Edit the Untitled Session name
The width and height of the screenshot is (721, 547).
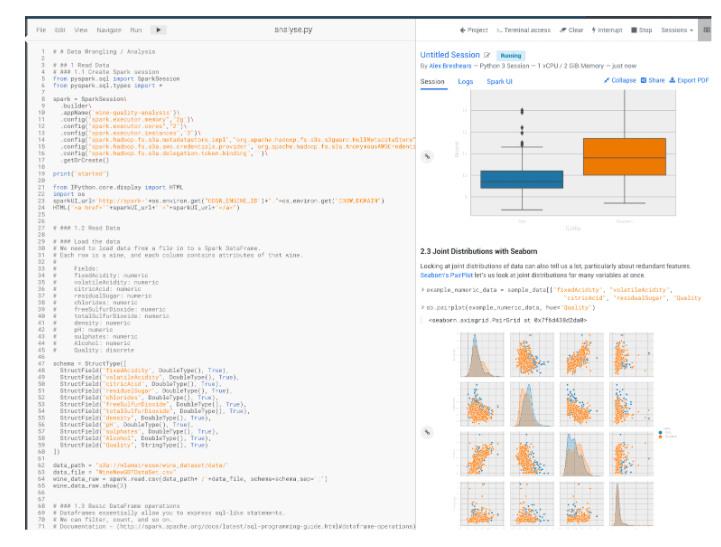[x=487, y=55]
